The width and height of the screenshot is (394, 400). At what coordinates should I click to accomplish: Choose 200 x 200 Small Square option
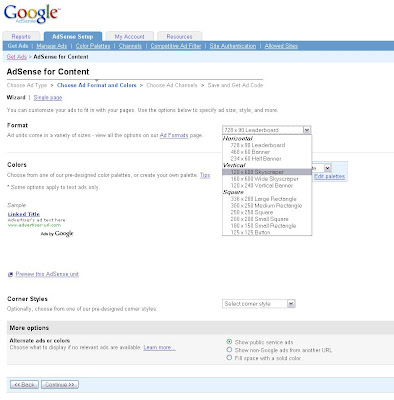click(x=259, y=219)
